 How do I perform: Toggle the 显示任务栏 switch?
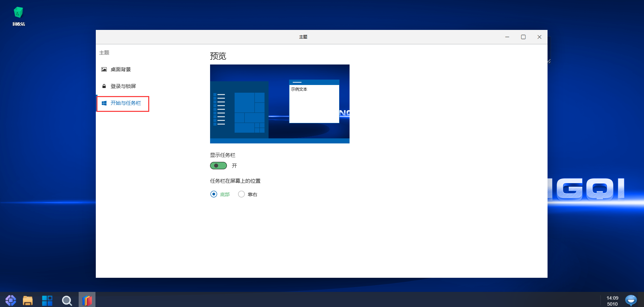(218, 166)
